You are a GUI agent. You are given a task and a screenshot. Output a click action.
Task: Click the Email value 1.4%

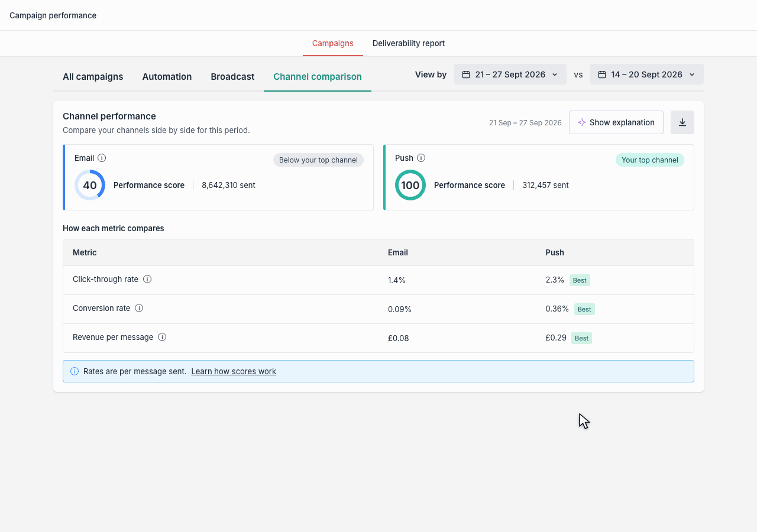pyautogui.click(x=397, y=280)
